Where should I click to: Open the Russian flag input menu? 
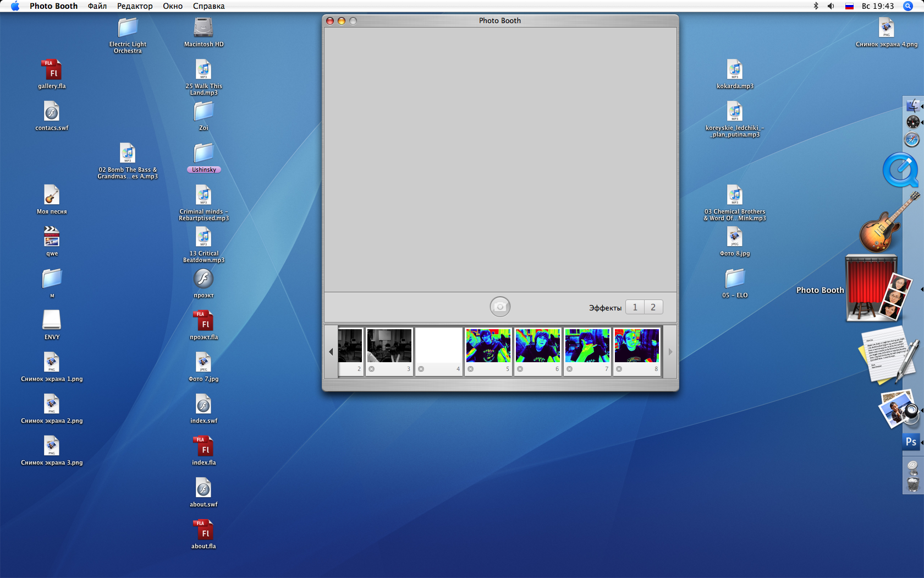coord(849,6)
